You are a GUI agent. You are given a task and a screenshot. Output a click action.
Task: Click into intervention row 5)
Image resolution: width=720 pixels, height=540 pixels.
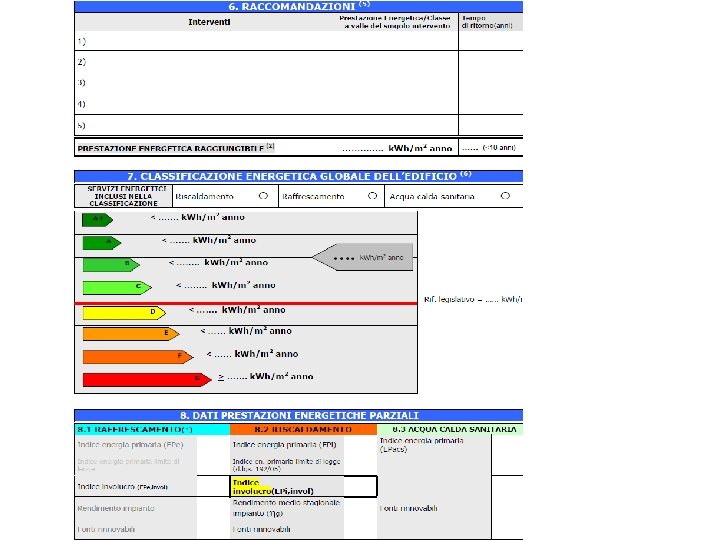(266, 125)
